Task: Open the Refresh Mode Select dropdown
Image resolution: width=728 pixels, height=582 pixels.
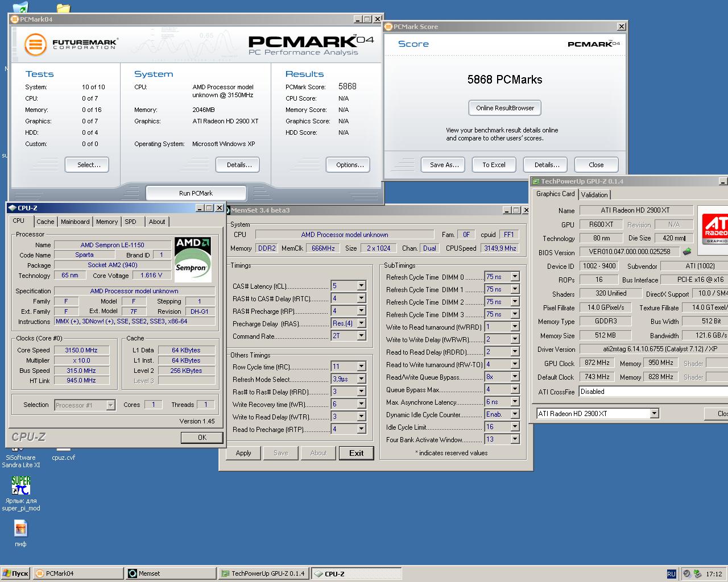Action: (x=361, y=379)
